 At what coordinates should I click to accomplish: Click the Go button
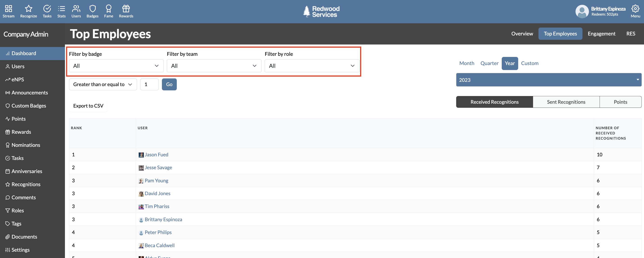tap(169, 84)
